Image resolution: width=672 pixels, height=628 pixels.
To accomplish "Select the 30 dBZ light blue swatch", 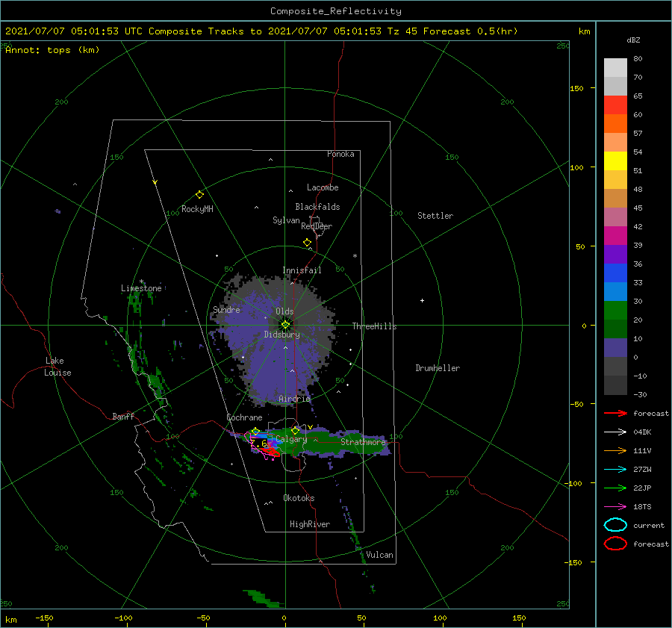I will [615, 291].
